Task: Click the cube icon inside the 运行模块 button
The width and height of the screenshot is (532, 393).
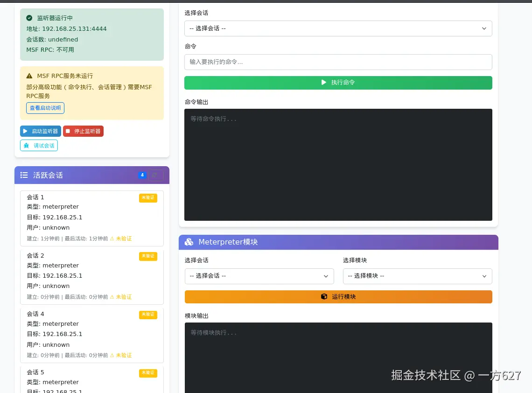Action: pyautogui.click(x=324, y=296)
